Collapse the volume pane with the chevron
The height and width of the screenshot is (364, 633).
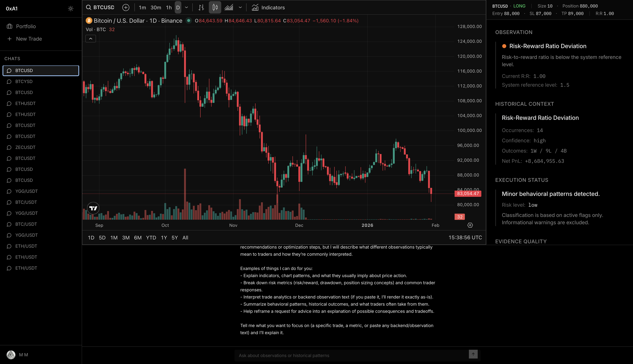pos(91,38)
